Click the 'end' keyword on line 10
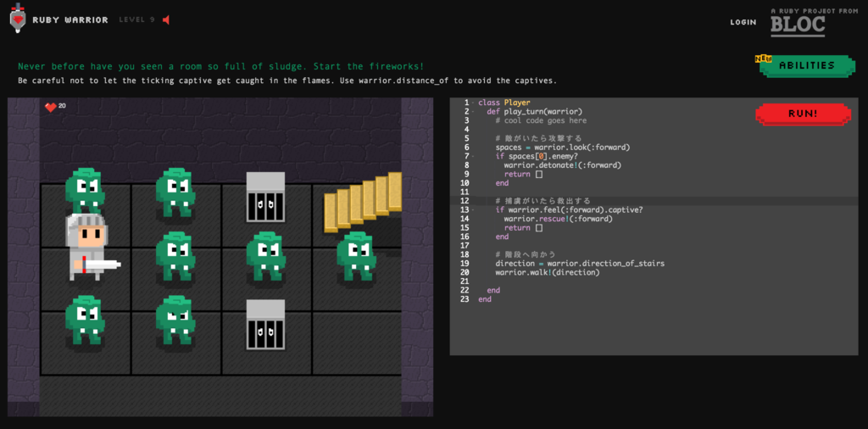The height and width of the screenshot is (429, 868). [x=502, y=182]
